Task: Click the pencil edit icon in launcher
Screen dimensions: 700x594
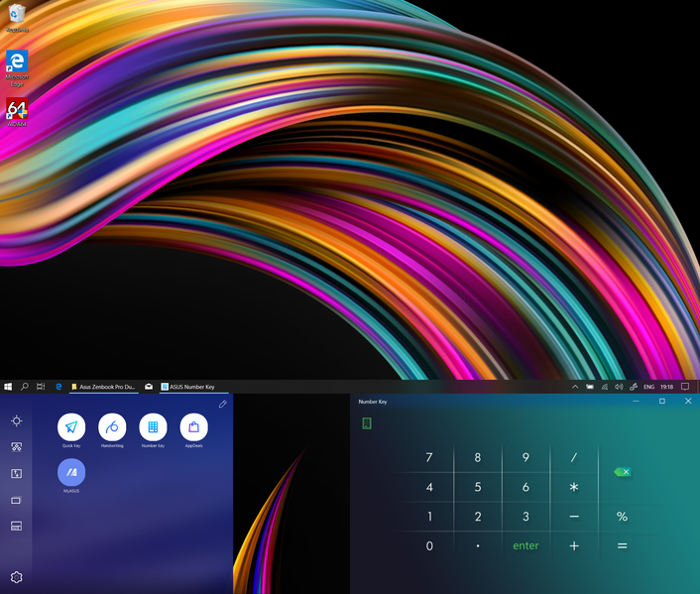Action: tap(223, 405)
